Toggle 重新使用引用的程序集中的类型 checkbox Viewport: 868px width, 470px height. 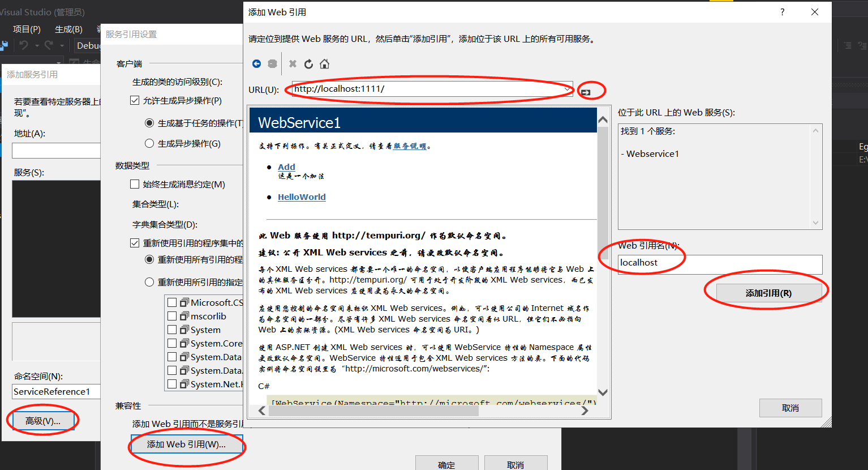coord(135,243)
